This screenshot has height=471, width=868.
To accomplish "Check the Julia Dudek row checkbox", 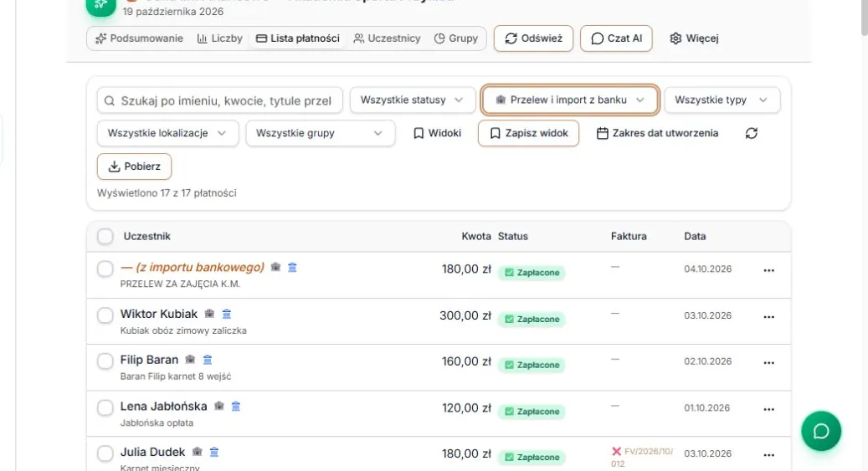I will pyautogui.click(x=105, y=453).
